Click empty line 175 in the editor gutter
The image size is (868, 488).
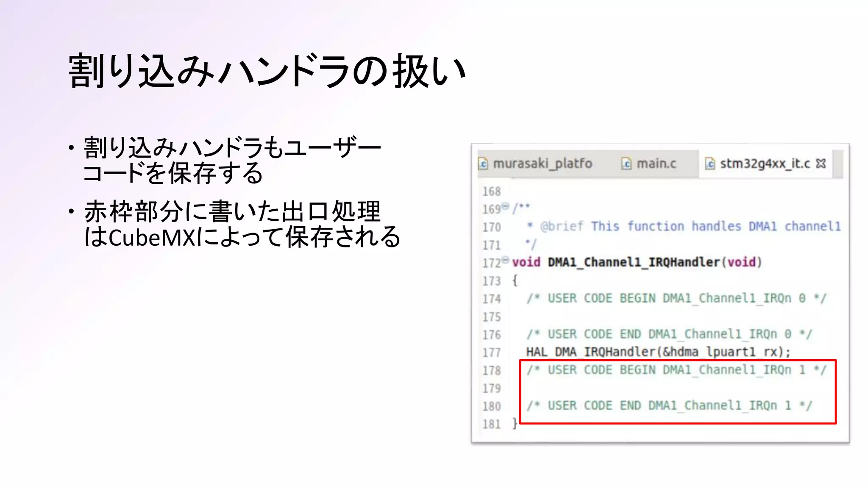[492, 317]
